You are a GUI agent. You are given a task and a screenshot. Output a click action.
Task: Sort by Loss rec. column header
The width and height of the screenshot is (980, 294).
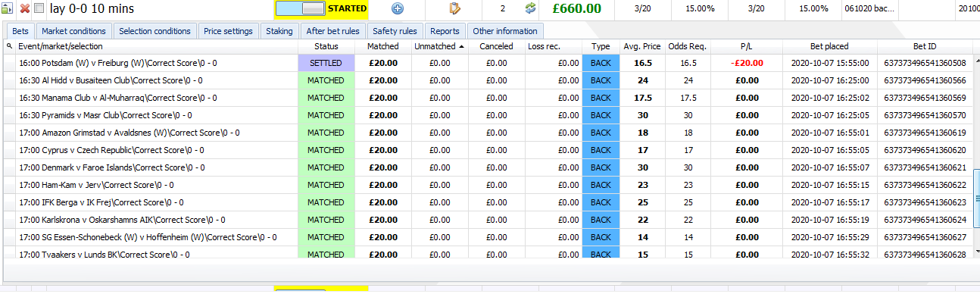(x=553, y=46)
